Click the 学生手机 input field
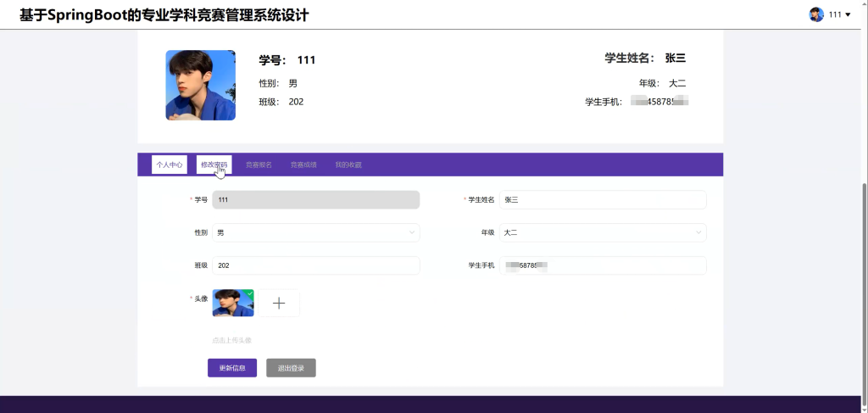The height and width of the screenshot is (413, 868). tap(603, 265)
